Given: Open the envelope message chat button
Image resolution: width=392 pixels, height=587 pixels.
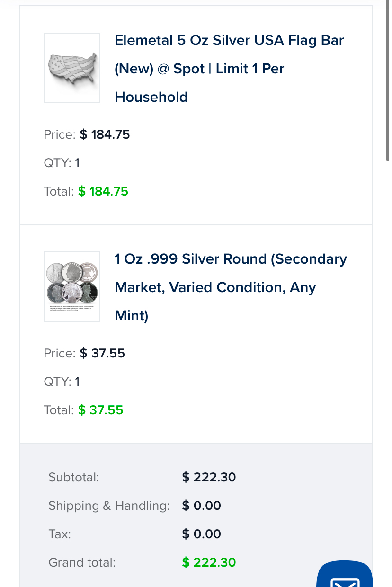Looking at the screenshot, I should (x=344, y=574).
